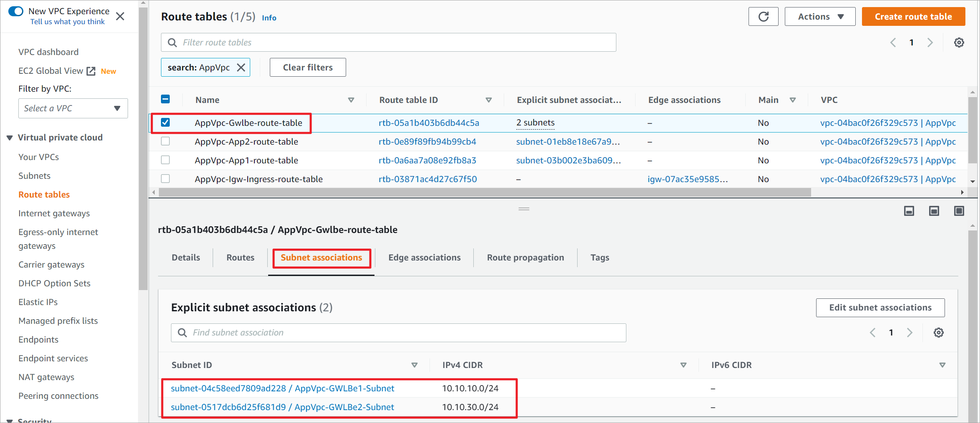Screen dimensions: 980x423
Task: Click Create route table button
Action: click(913, 17)
